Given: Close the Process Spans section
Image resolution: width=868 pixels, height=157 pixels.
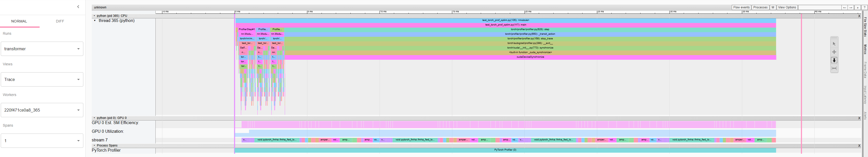Looking at the screenshot, I should click(859, 146).
